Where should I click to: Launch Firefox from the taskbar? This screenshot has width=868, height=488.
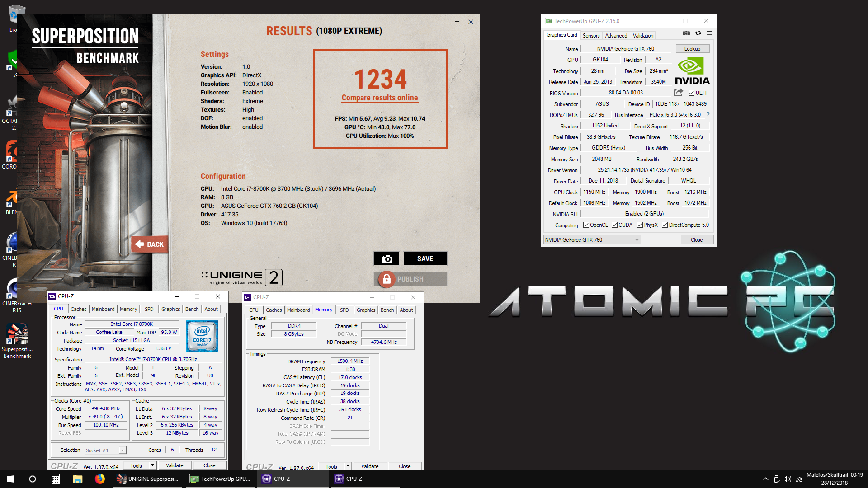(99, 479)
